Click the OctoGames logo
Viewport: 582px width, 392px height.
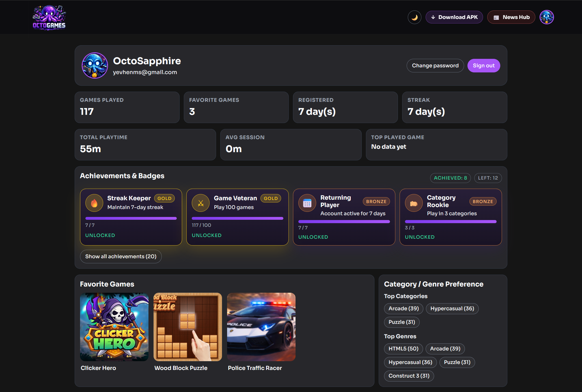coord(49,17)
